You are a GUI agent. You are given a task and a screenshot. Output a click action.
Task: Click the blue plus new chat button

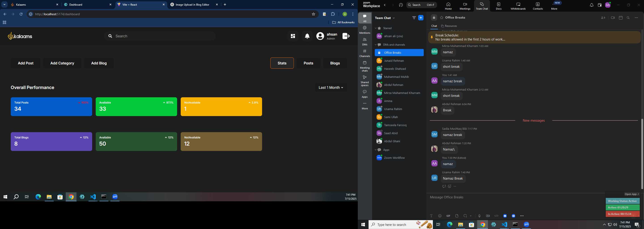pos(421,18)
